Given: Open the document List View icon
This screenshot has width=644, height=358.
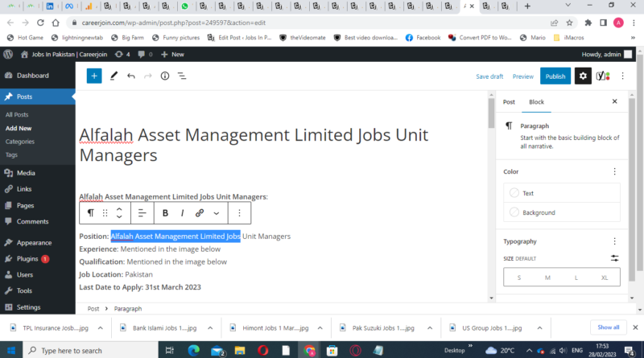Looking at the screenshot, I should [x=182, y=76].
